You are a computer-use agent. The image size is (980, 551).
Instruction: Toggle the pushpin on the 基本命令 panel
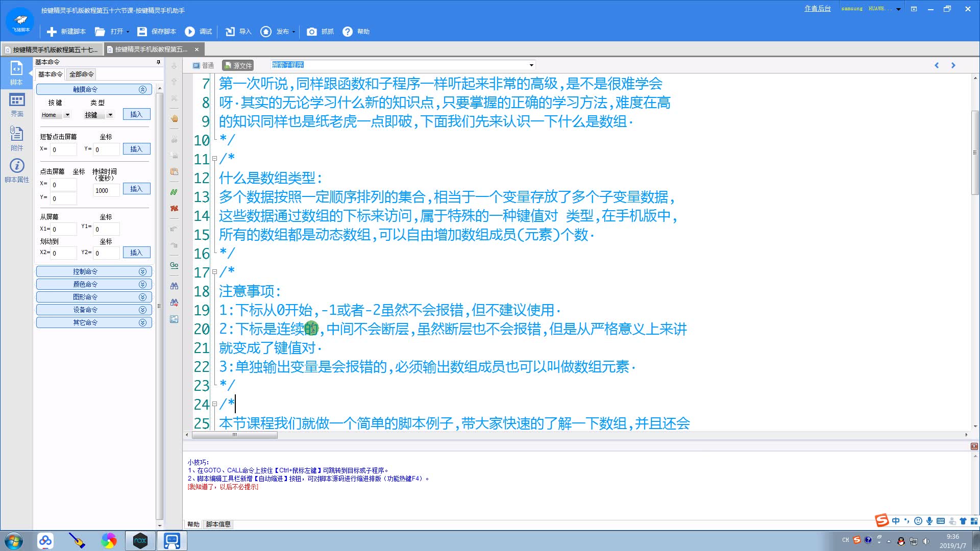[157, 62]
